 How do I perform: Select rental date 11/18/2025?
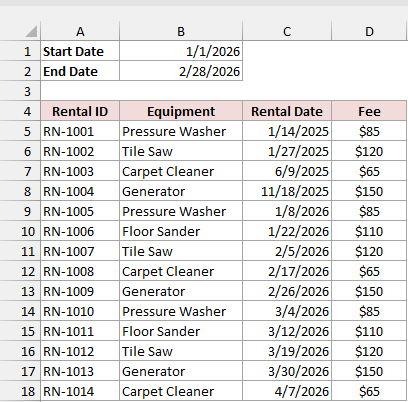pos(287,191)
